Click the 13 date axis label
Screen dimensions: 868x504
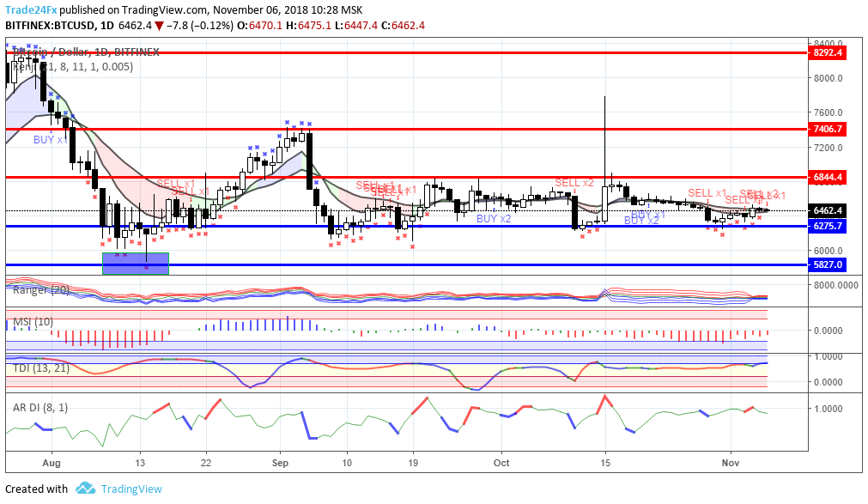140,463
